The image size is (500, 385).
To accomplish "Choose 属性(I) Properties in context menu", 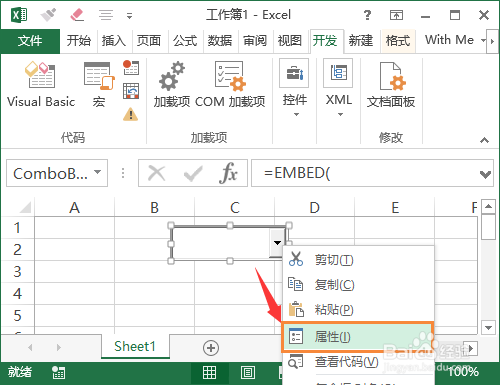I will (x=358, y=337).
